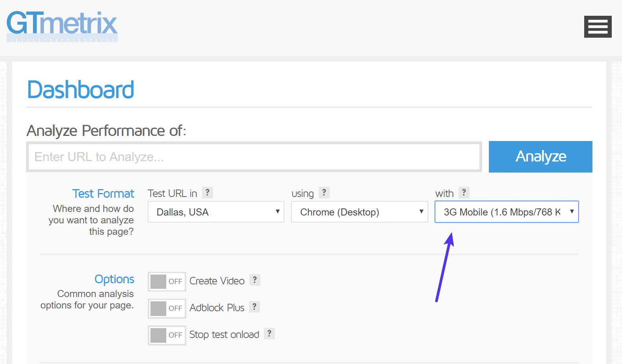Click the Test Format heading

click(x=103, y=194)
